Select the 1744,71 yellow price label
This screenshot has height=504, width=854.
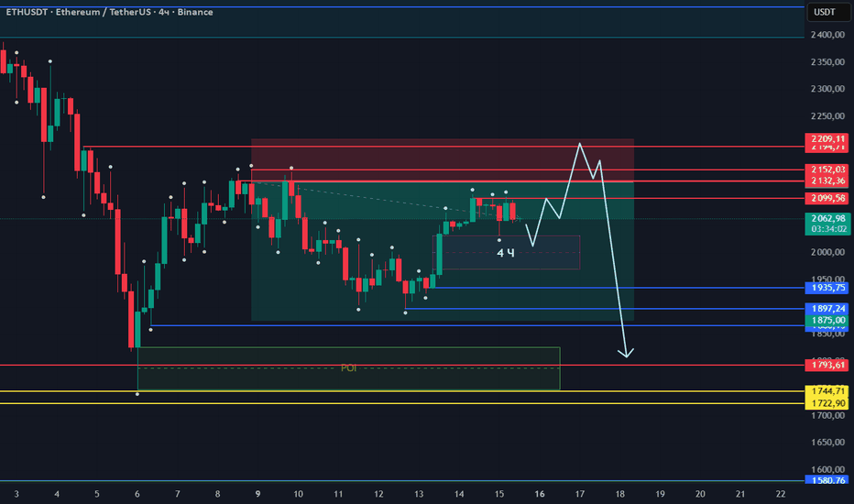coord(827,391)
